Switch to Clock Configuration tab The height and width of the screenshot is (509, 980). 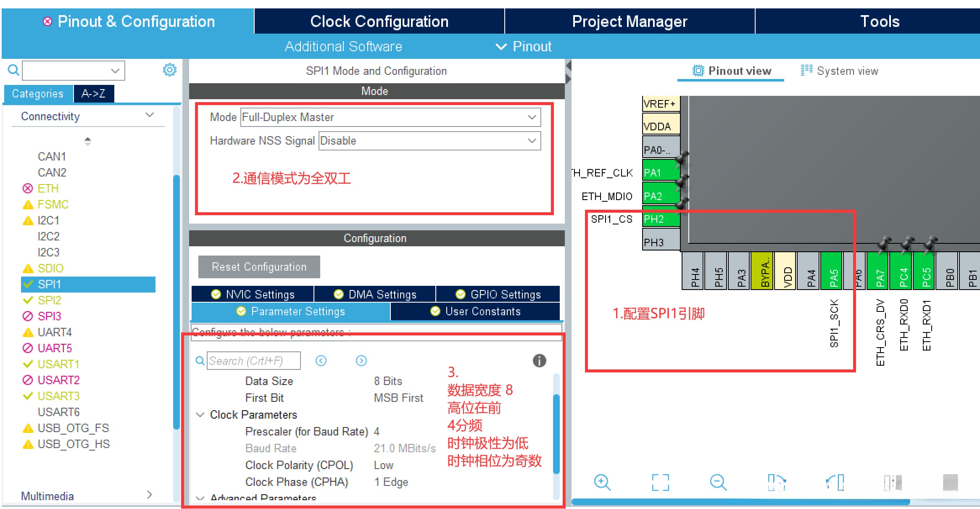click(x=379, y=21)
